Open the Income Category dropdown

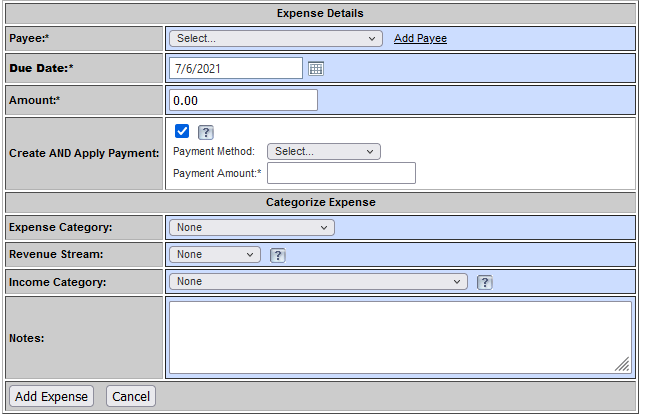click(318, 281)
